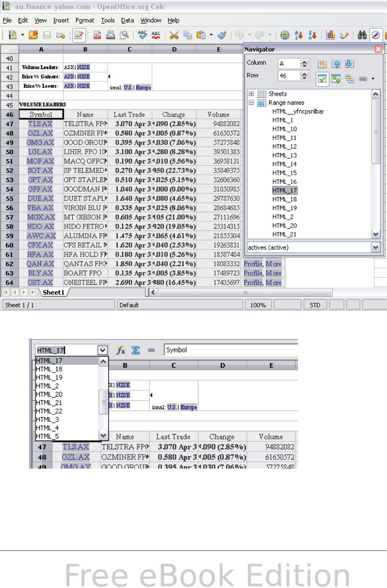
Task: Open the File menu
Action: tap(7, 20)
